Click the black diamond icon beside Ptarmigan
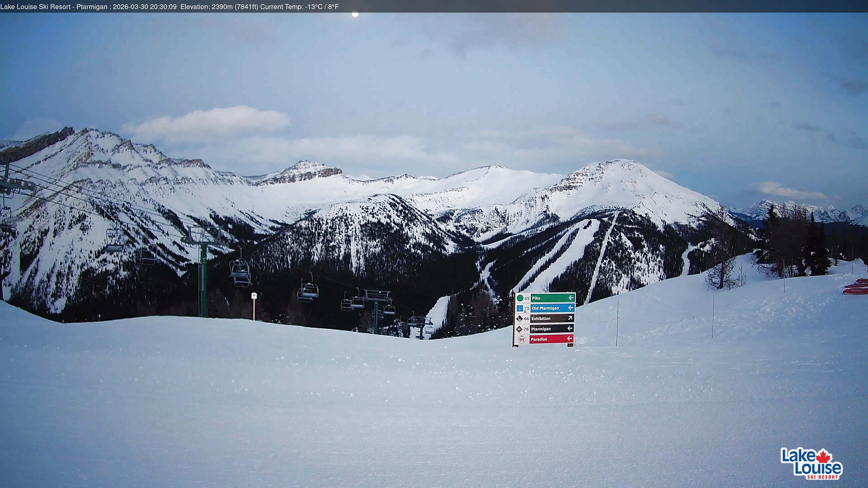The image size is (868, 488). [519, 329]
